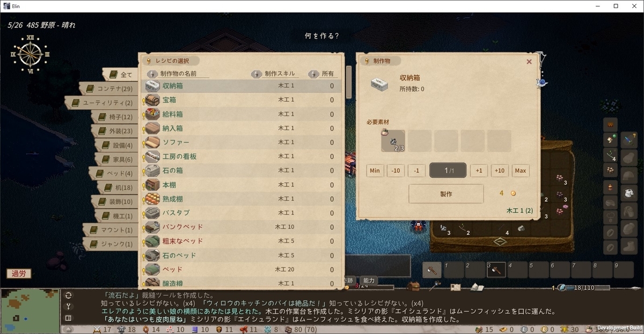Click the quantity field showing 1/1
Screen dimensions: 644x334
(x=448, y=170)
